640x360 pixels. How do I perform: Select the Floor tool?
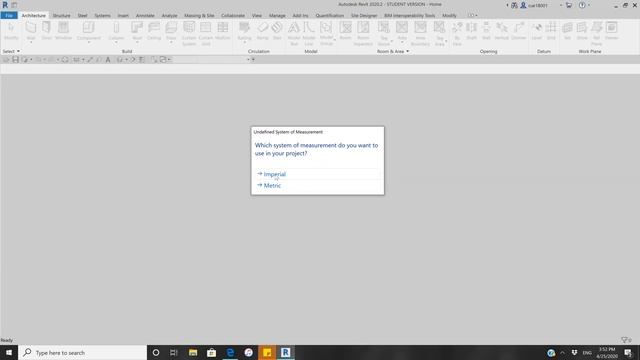pos(171,31)
